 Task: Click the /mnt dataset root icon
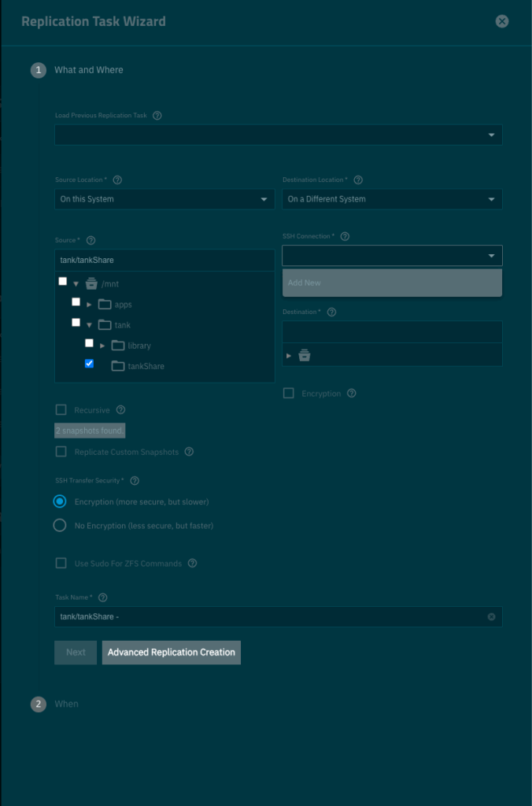(91, 283)
